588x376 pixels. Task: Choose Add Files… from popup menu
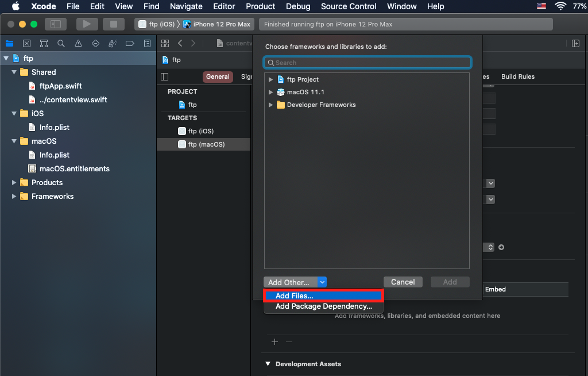pyautogui.click(x=323, y=296)
